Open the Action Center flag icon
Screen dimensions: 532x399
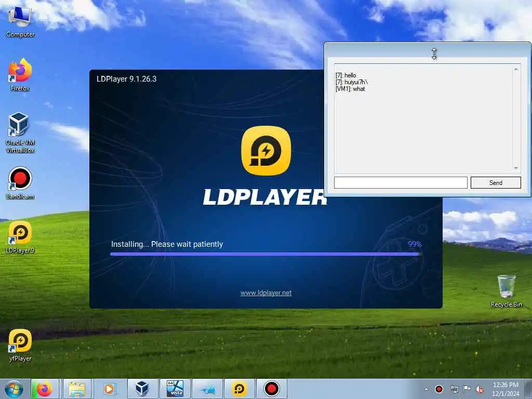(467, 389)
